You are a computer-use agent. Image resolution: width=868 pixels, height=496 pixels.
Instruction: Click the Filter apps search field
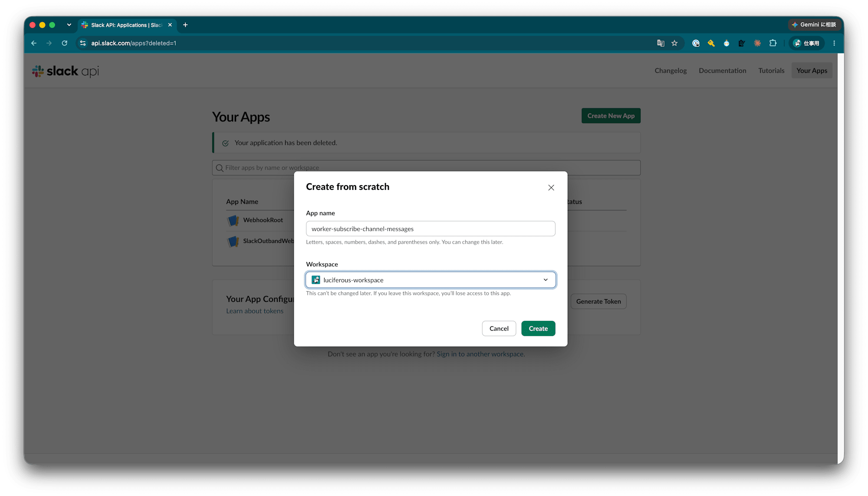pyautogui.click(x=426, y=168)
